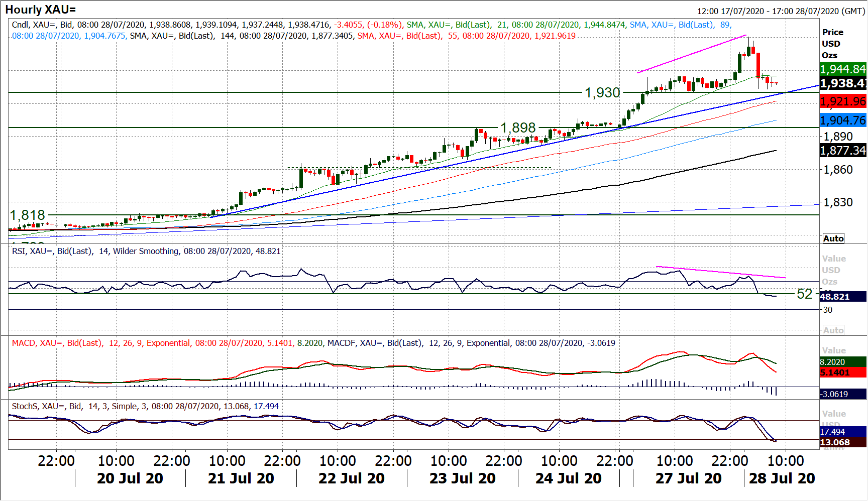The width and height of the screenshot is (868, 501).
Task: Click the 27 Jul 20 date on time axis
Action: click(x=688, y=478)
